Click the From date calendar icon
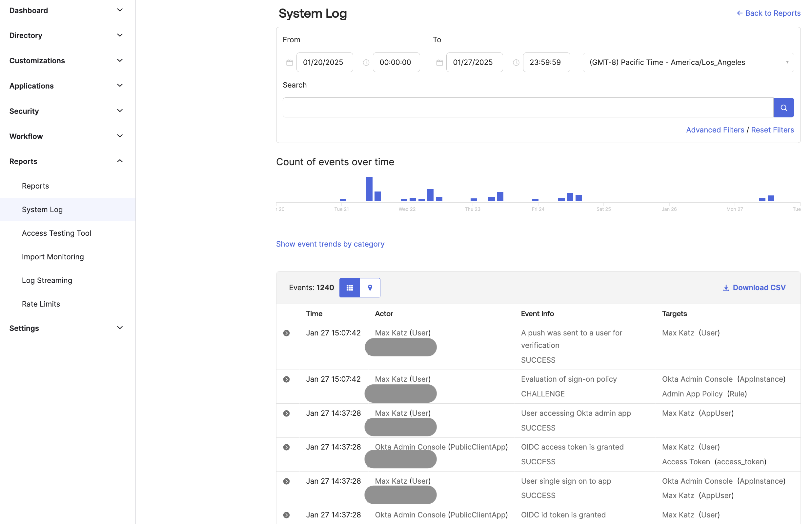This screenshot has height=524, width=812. (289, 63)
